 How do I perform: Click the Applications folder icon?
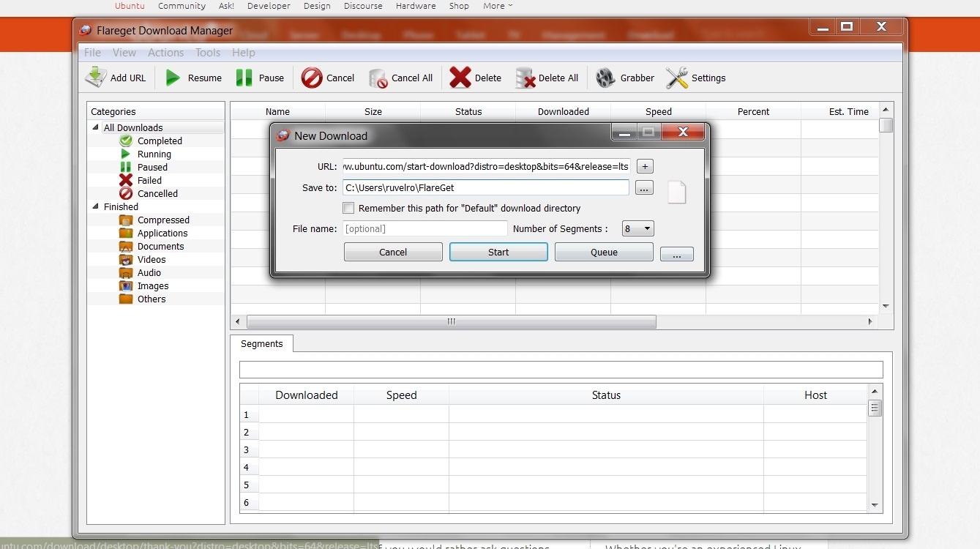point(126,233)
